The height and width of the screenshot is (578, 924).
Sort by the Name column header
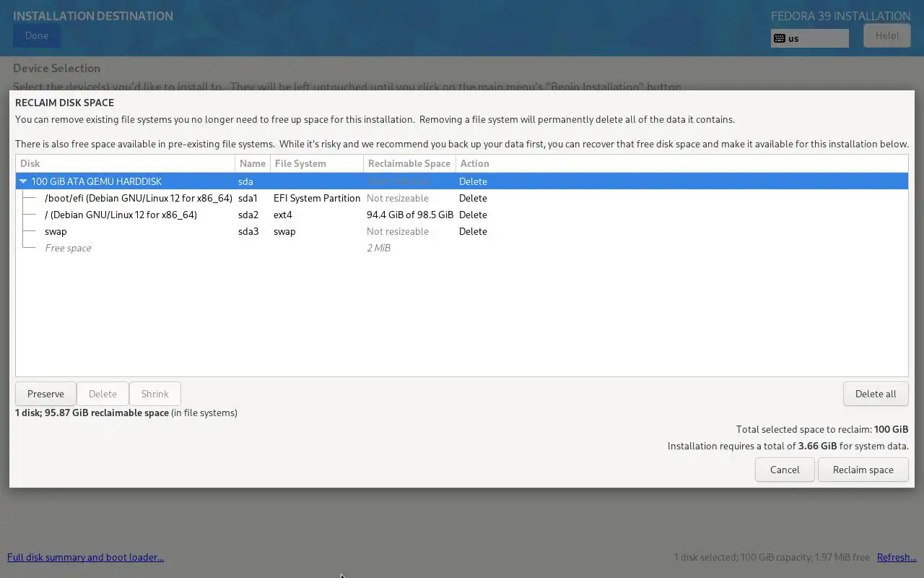tap(253, 163)
